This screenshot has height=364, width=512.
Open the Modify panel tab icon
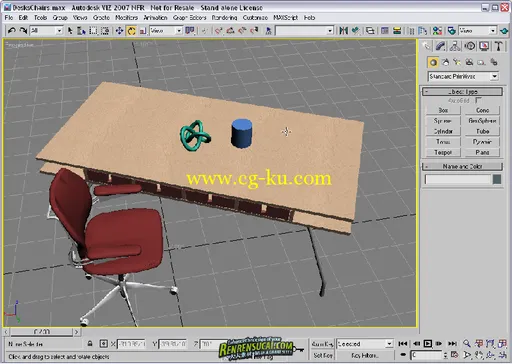(x=440, y=46)
